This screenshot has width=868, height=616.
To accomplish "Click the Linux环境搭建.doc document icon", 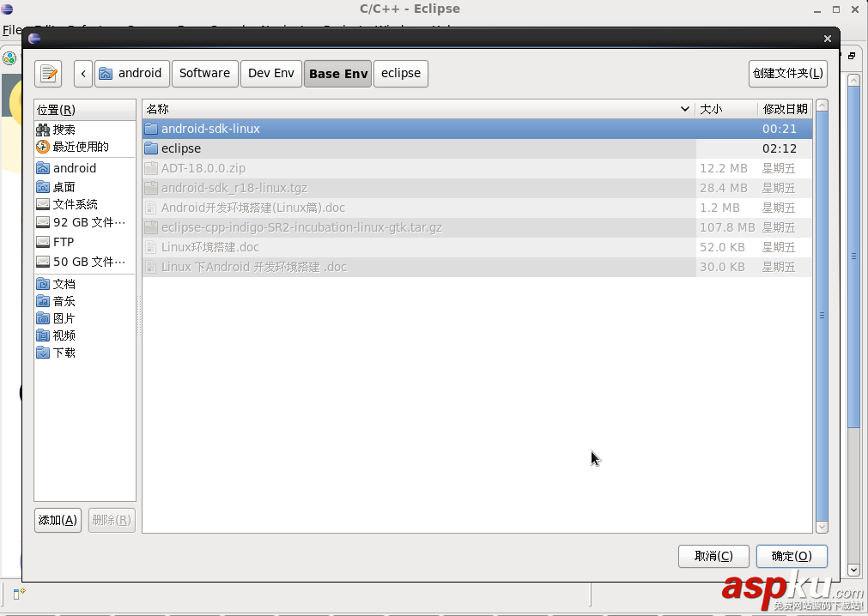I will 151,247.
